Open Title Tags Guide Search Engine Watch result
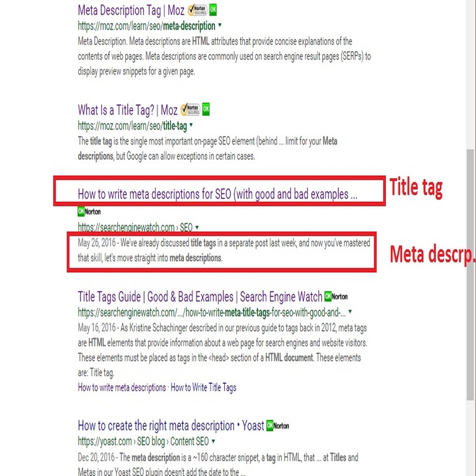 pyautogui.click(x=200, y=297)
